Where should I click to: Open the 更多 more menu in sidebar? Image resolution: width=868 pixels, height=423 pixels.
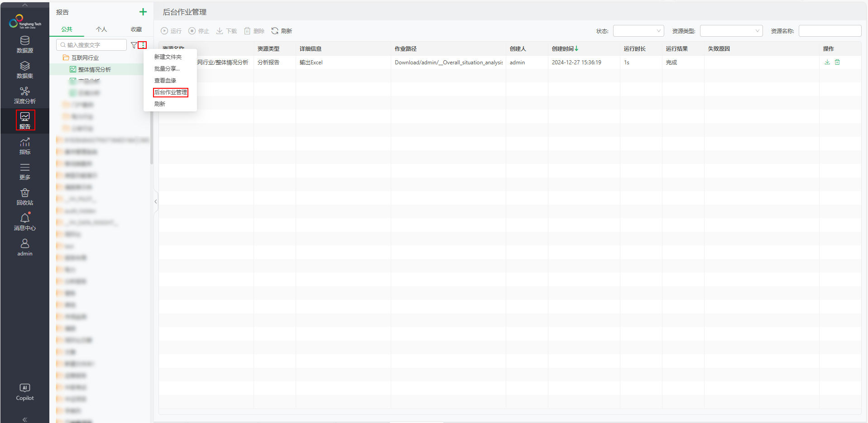point(25,171)
